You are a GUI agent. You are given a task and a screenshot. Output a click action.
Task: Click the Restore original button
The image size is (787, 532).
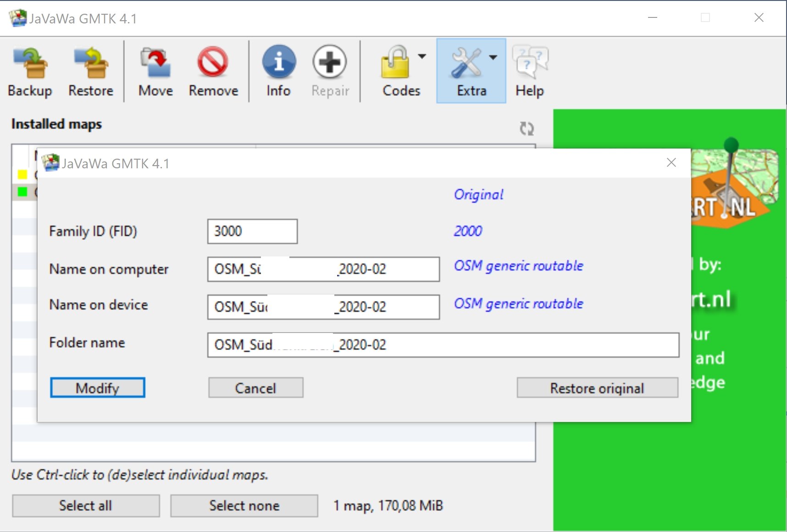coord(597,388)
